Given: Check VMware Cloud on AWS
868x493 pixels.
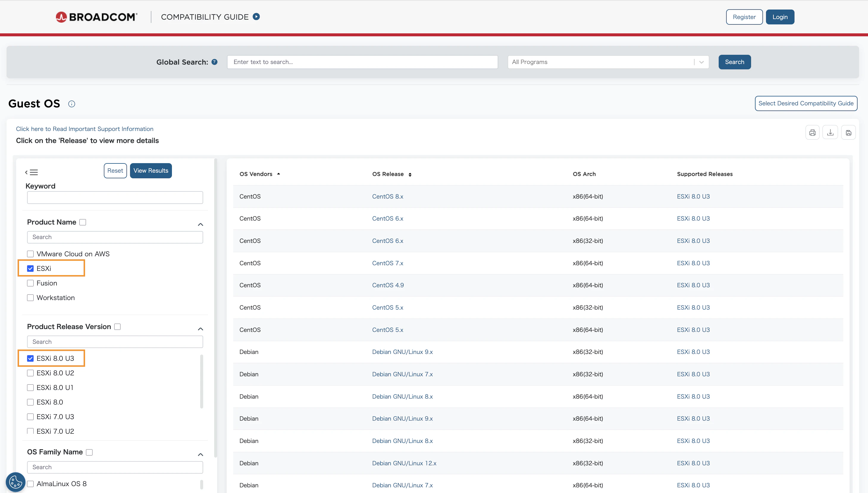Looking at the screenshot, I should [30, 254].
